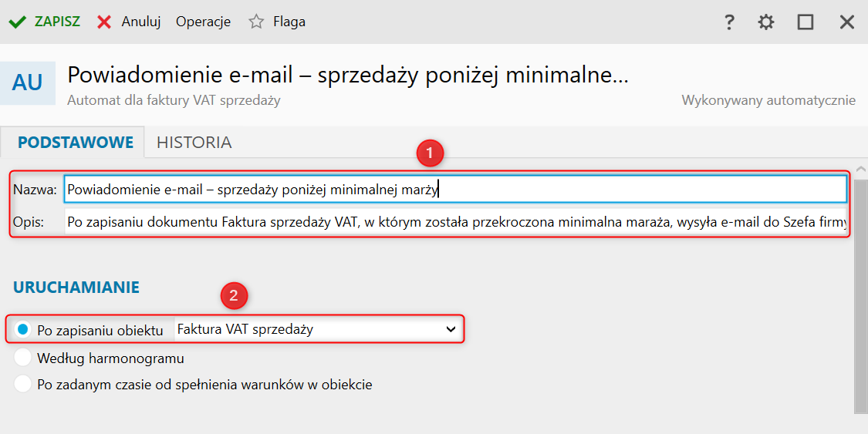Screen dimensions: 868x434
Task: Maximize the window with the square icon
Action: point(806,22)
